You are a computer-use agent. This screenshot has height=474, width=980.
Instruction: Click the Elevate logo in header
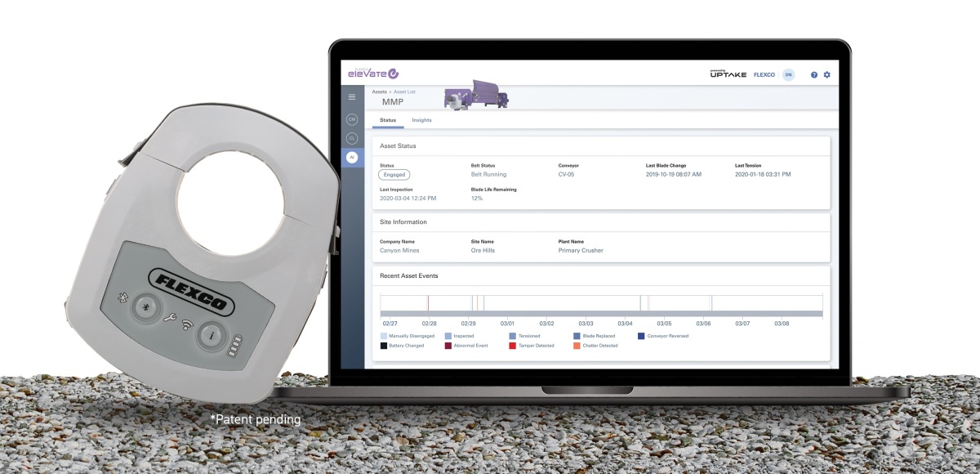point(372,74)
